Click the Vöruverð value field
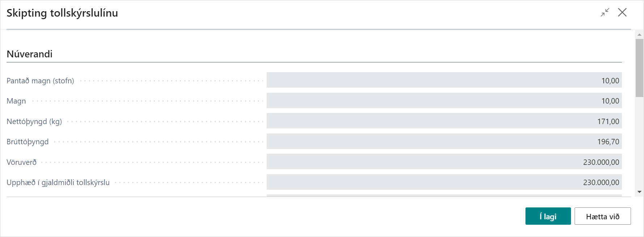644x237 pixels. coord(444,162)
